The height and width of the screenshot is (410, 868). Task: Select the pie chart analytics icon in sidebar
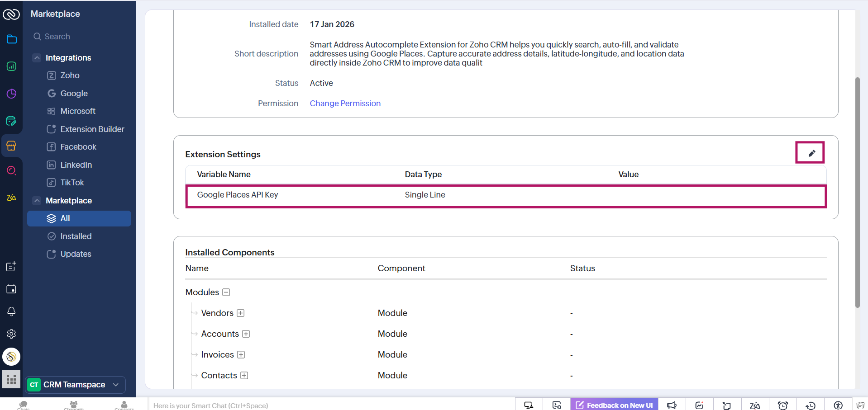pos(11,94)
